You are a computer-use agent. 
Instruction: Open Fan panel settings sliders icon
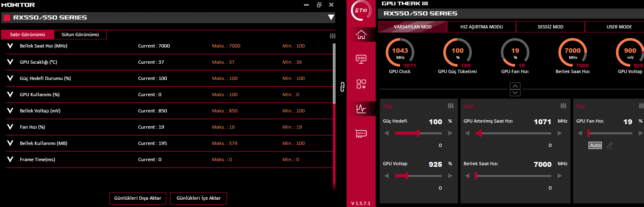(641, 106)
